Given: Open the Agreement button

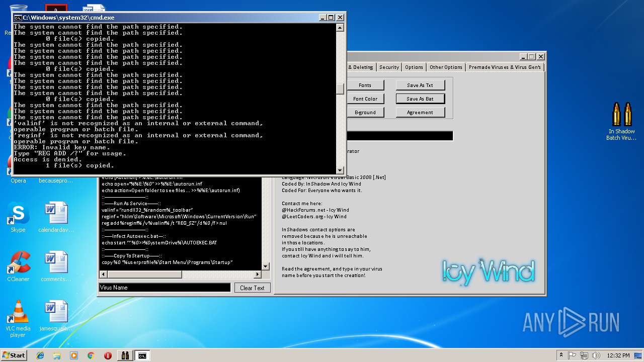Looking at the screenshot, I should pyautogui.click(x=420, y=113).
